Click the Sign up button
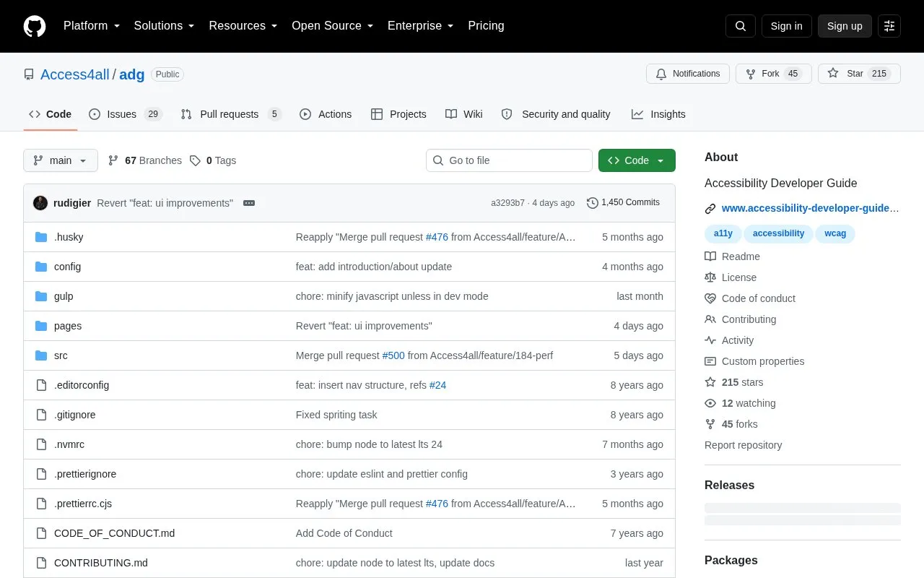Image resolution: width=924 pixels, height=578 pixels. coord(845,26)
